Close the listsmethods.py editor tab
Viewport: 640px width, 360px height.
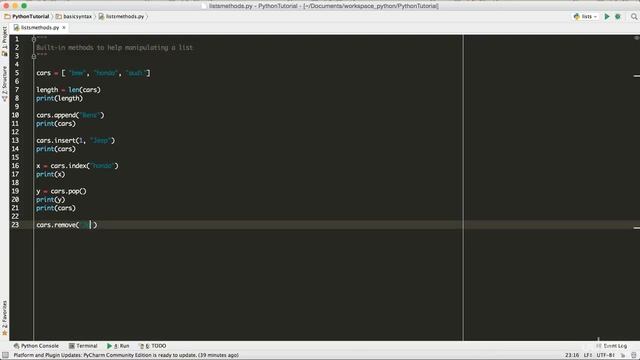click(x=64, y=27)
